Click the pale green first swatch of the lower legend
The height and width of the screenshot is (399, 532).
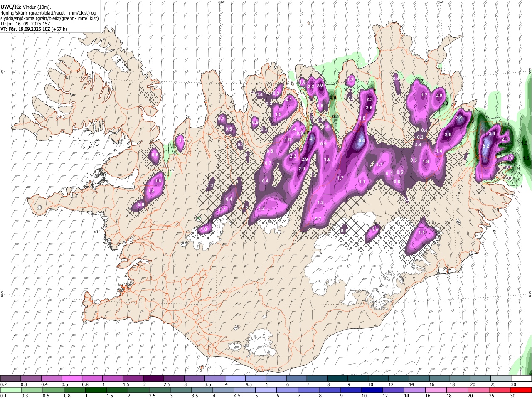[x=11, y=390]
